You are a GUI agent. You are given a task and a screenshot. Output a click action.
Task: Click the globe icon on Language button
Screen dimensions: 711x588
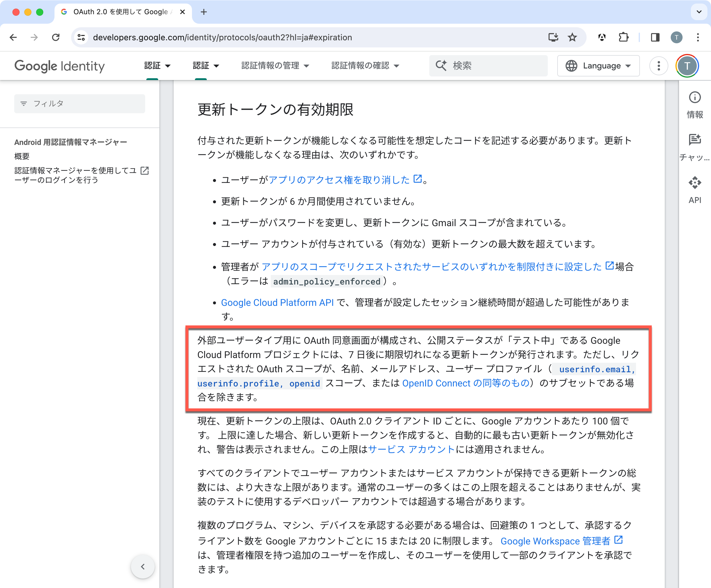pyautogui.click(x=571, y=66)
